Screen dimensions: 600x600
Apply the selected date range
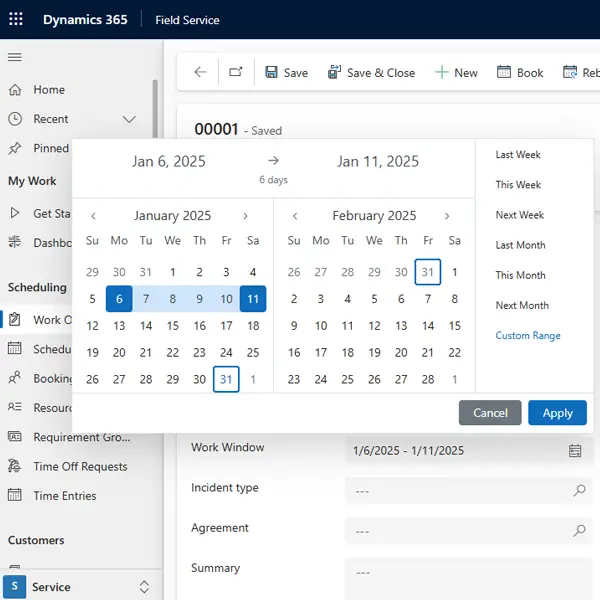pyautogui.click(x=557, y=413)
